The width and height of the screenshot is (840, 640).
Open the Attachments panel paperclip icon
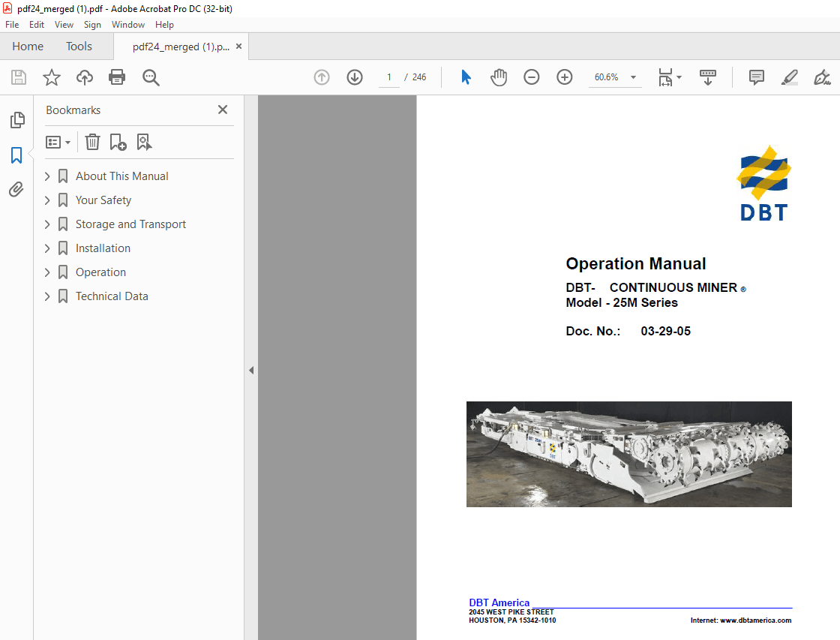coord(16,189)
